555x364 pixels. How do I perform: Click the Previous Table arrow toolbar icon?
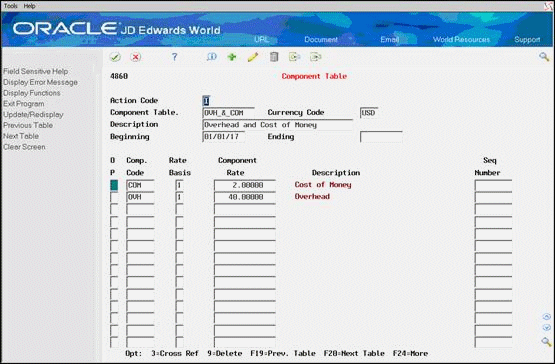point(294,57)
